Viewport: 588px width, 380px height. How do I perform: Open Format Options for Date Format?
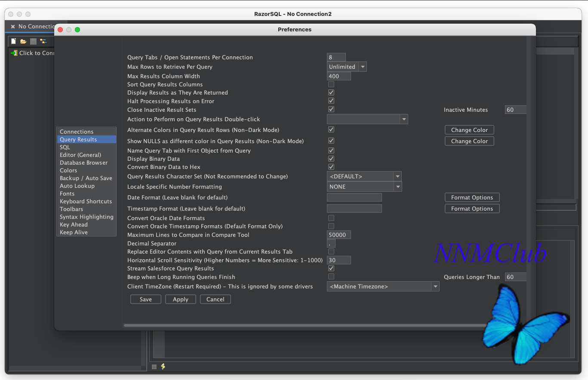(472, 197)
